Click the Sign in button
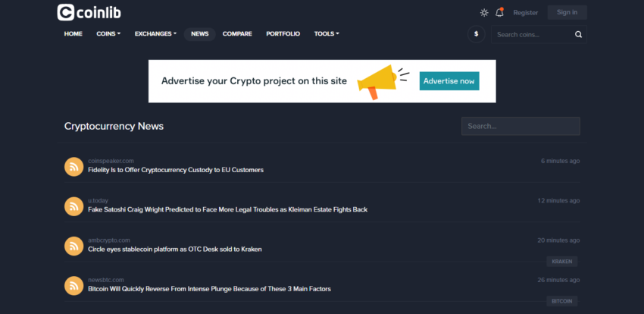644x314 pixels. click(x=567, y=12)
